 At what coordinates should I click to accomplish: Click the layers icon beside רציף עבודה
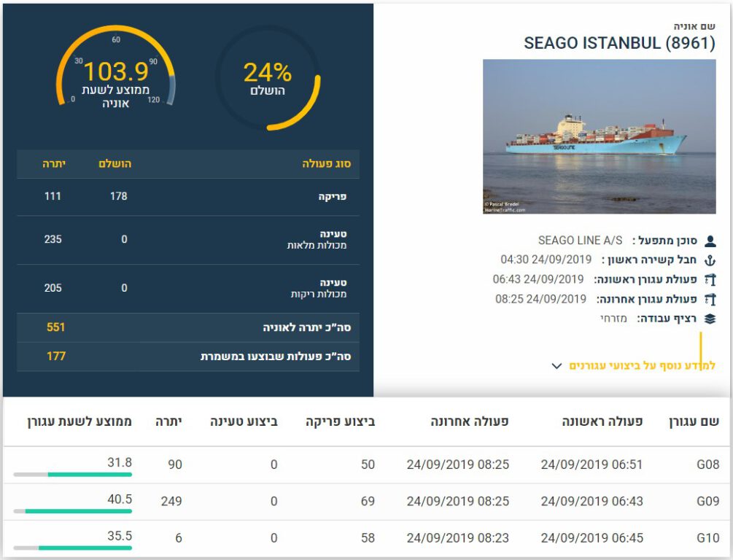click(710, 319)
